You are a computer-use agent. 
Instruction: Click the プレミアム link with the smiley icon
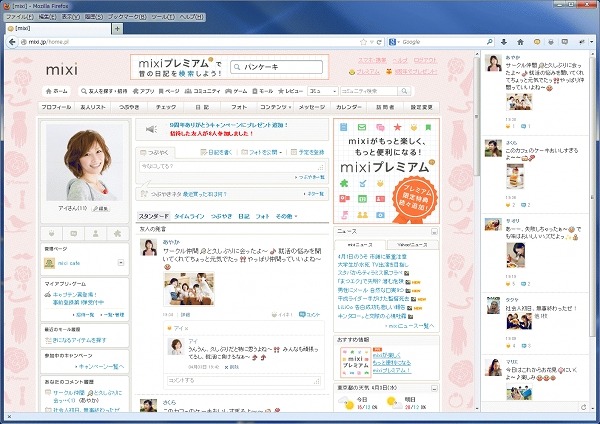click(x=364, y=72)
